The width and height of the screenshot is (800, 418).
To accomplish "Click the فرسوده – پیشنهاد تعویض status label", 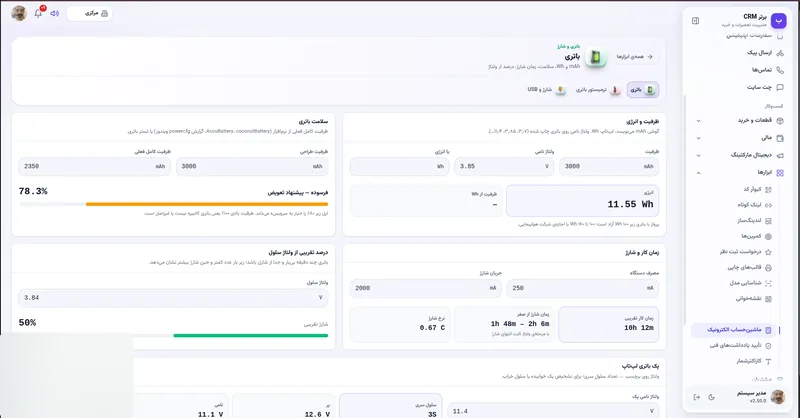I will (x=298, y=192).
